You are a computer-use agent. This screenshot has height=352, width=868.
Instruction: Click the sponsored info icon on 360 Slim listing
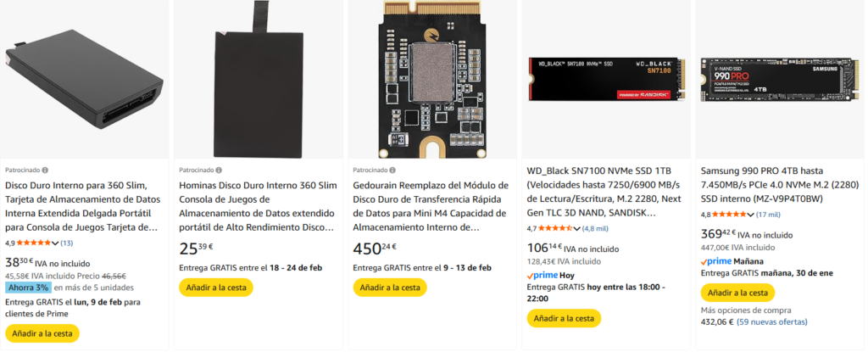tap(45, 170)
